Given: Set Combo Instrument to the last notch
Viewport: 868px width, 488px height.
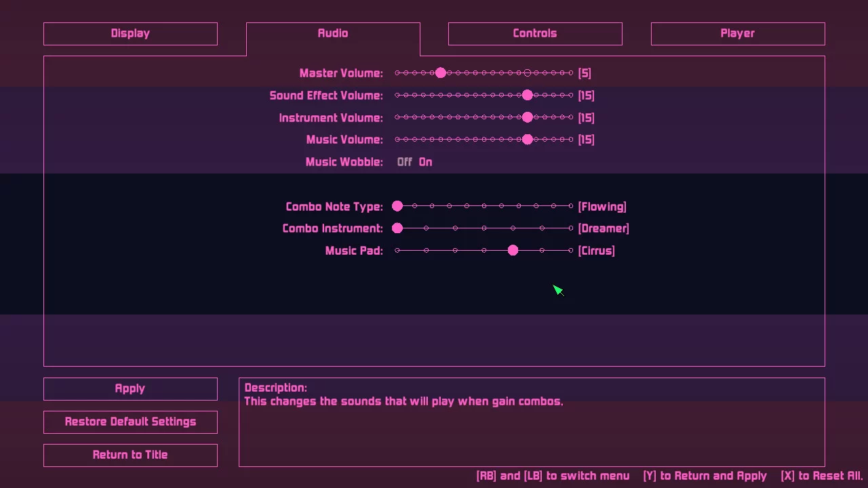Looking at the screenshot, I should (571, 228).
